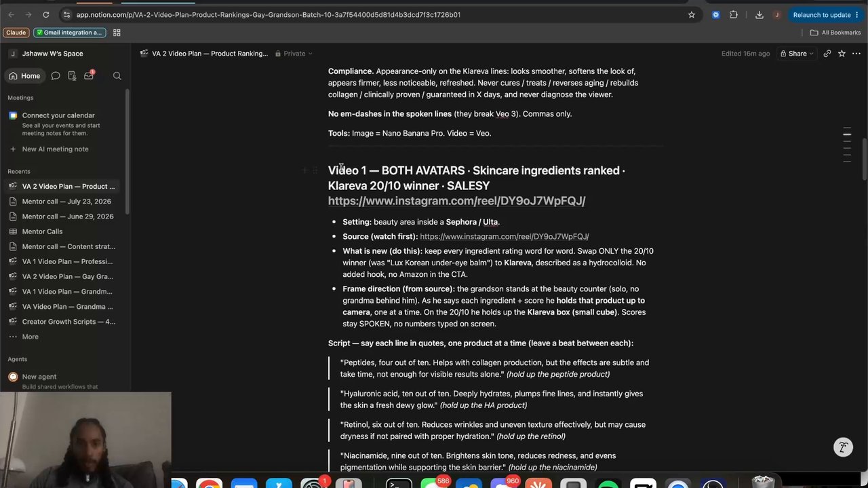Image resolution: width=868 pixels, height=488 pixels.
Task: Open the Notion inbox with notification badge
Action: click(89, 75)
